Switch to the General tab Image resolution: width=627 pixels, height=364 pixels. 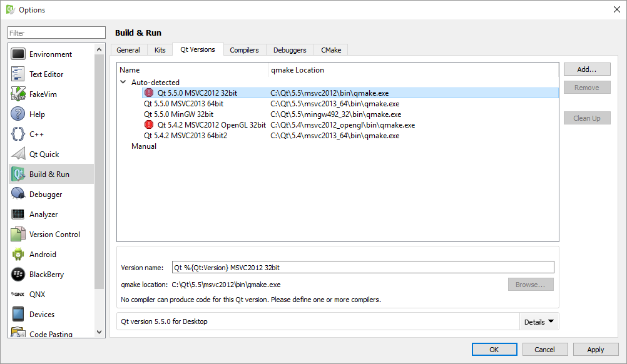tap(128, 50)
